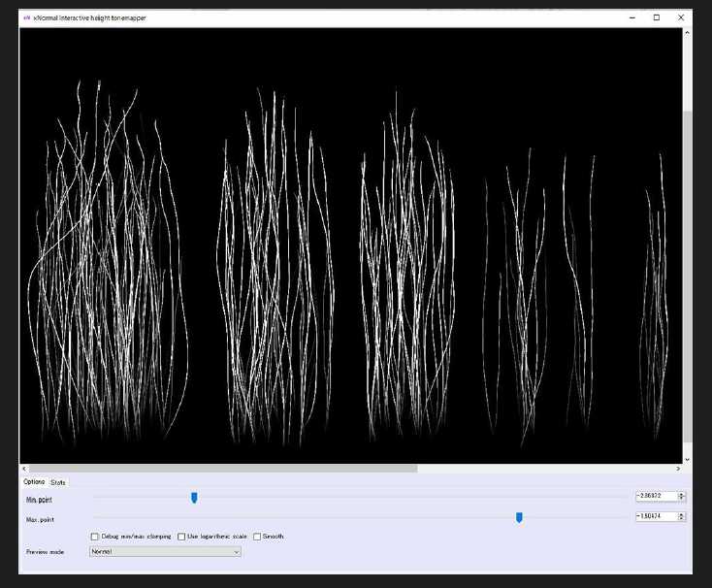
Task: Click the Max point slider handle
Action: coord(519,517)
